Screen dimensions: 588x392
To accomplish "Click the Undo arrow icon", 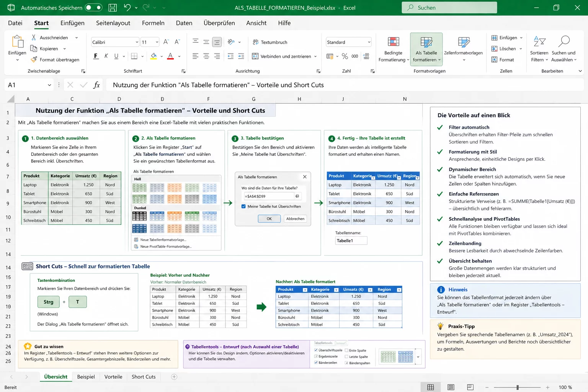I will 127,8.
